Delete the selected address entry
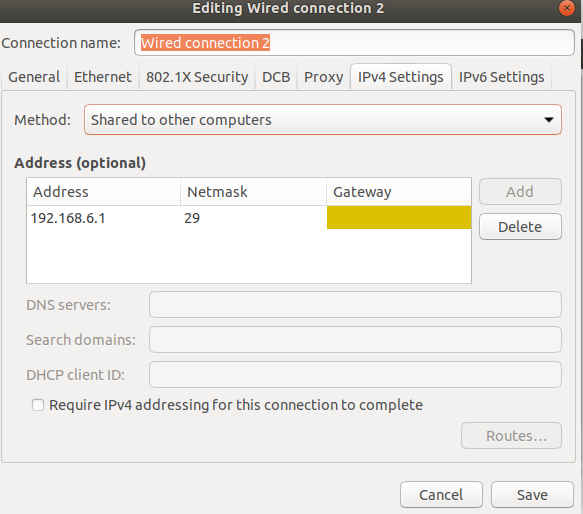 [520, 227]
